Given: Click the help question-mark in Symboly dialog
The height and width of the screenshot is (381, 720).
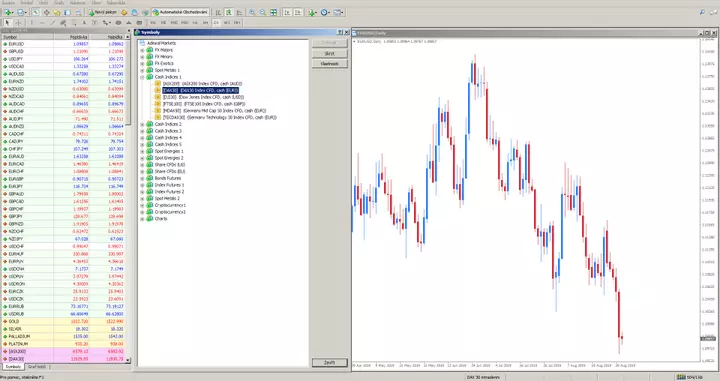Looking at the screenshot, I should click(340, 33).
